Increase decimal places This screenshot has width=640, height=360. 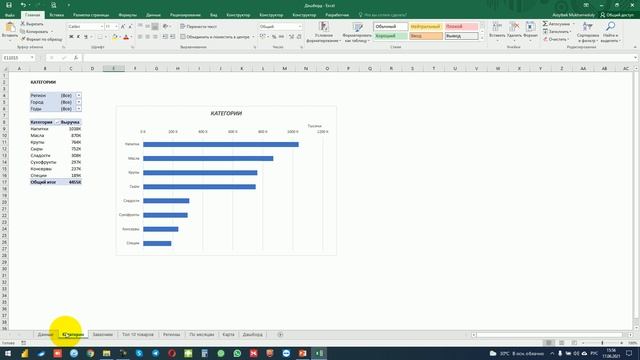tap(291, 37)
